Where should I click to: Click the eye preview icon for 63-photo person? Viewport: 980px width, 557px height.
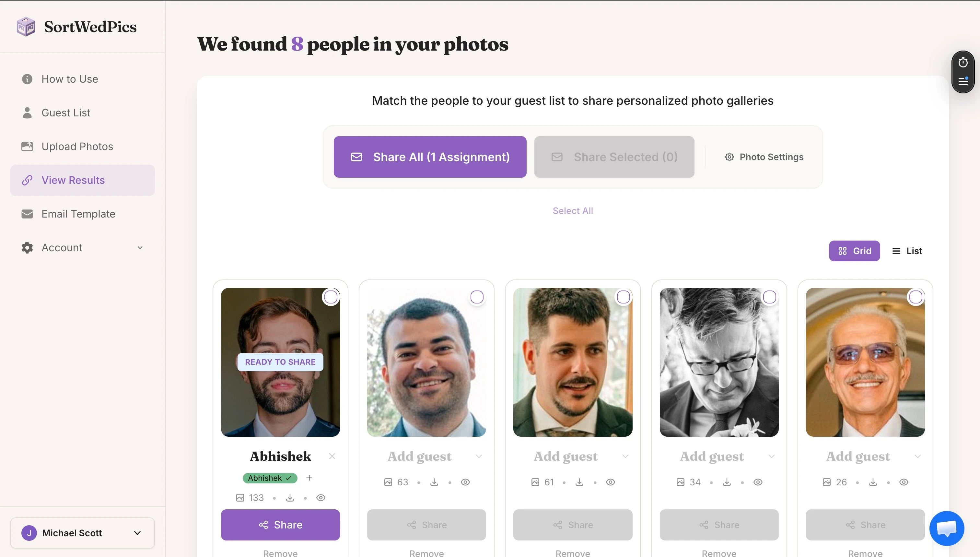coord(465,482)
